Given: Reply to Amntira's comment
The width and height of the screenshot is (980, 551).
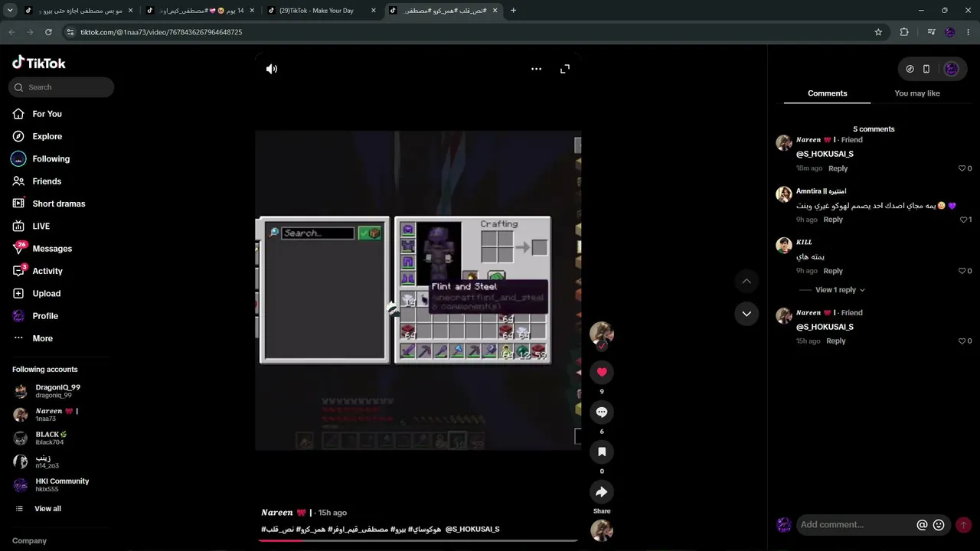Looking at the screenshot, I should pyautogui.click(x=833, y=220).
